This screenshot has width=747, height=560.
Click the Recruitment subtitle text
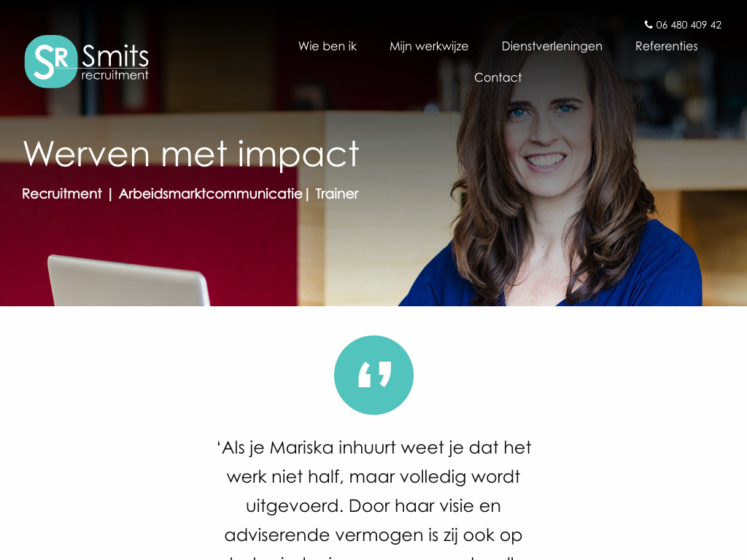coord(62,194)
